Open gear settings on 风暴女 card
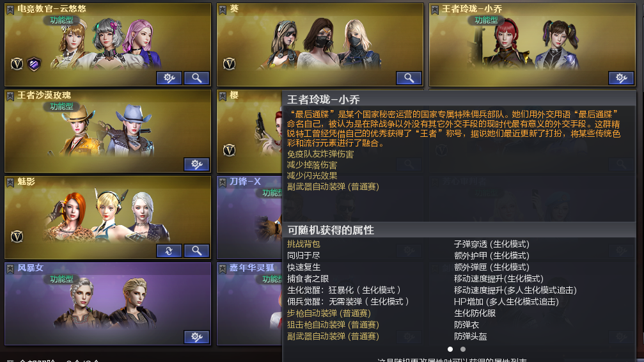The height and width of the screenshot is (362, 644). coord(197,337)
